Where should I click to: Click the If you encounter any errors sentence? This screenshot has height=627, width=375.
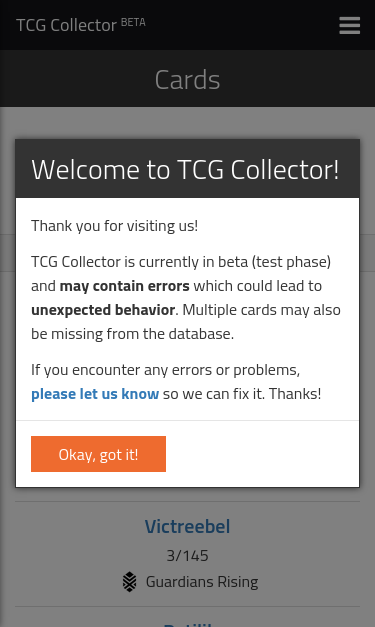(x=166, y=370)
